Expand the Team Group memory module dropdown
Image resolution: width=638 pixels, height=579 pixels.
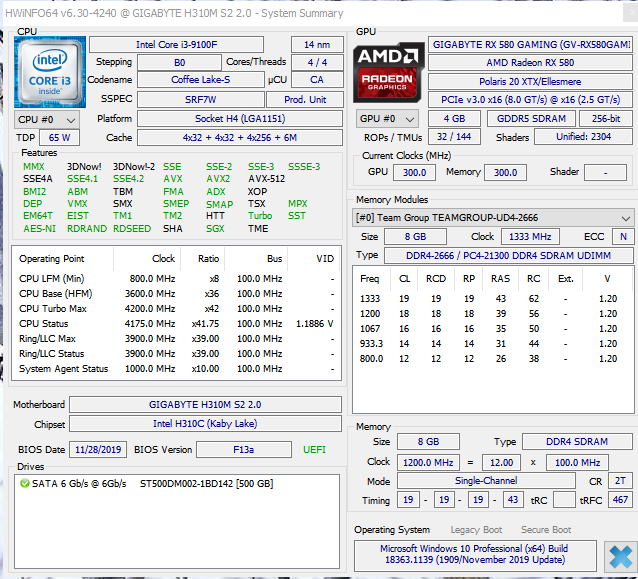click(493, 218)
